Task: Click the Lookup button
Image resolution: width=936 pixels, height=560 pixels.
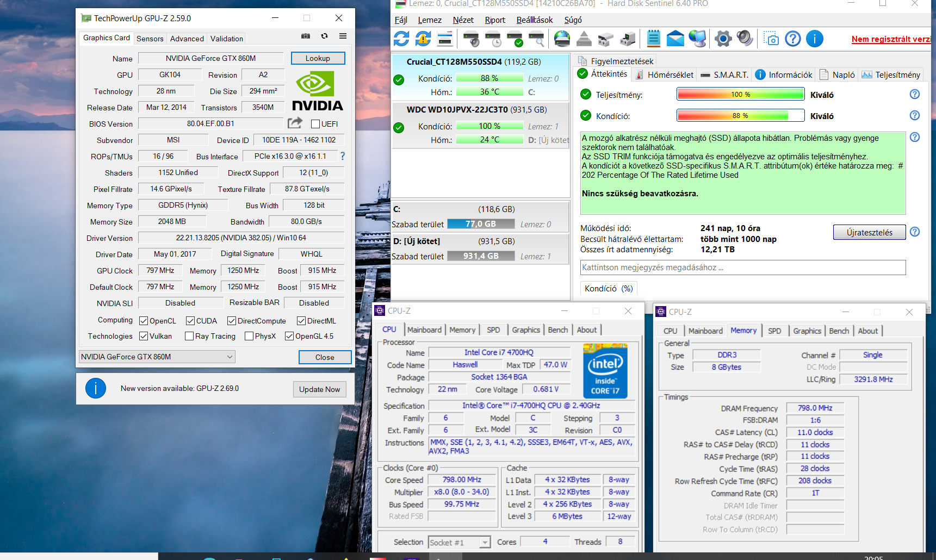Action: tap(318, 58)
